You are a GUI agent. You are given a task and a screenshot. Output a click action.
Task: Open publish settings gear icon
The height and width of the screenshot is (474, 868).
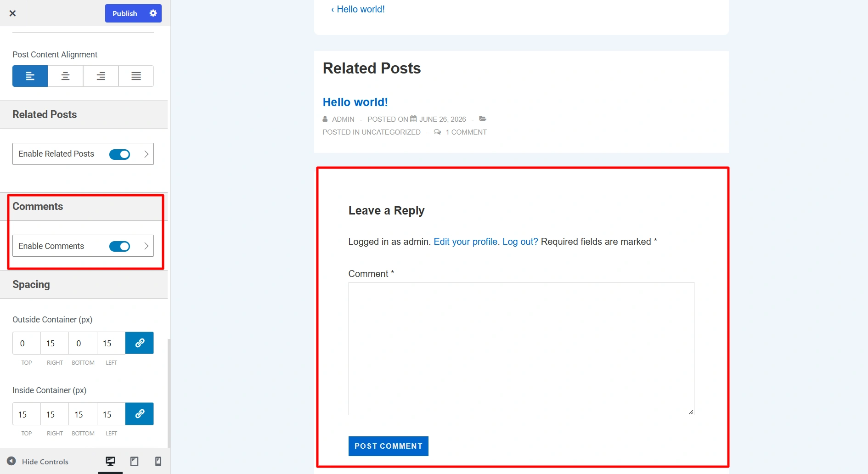point(153,13)
